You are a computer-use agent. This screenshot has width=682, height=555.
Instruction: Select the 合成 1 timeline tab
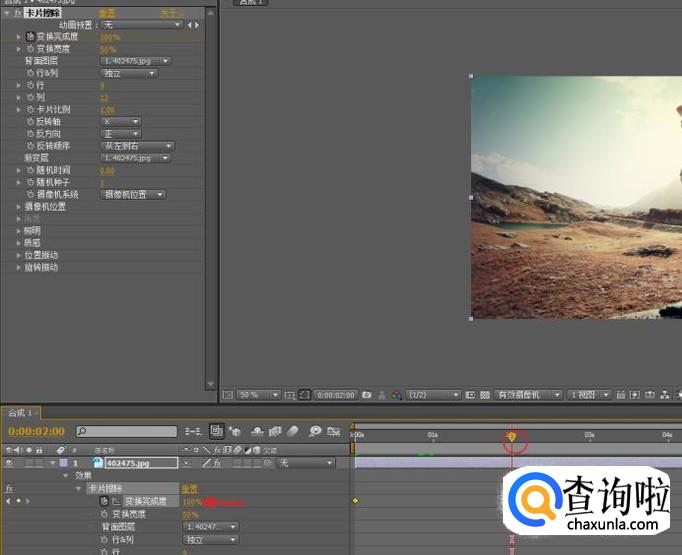20,413
